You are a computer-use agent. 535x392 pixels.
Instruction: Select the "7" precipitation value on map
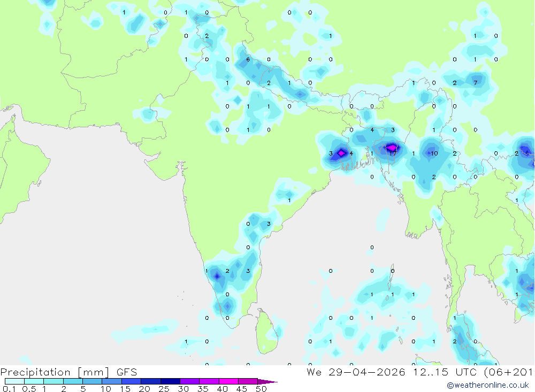point(475,83)
